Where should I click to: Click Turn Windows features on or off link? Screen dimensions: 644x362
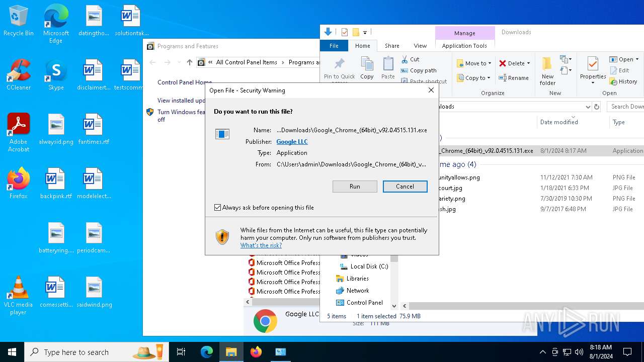(181, 116)
